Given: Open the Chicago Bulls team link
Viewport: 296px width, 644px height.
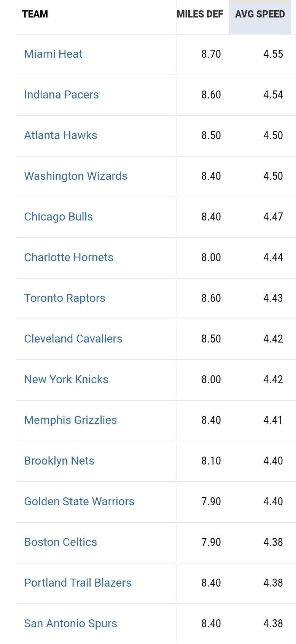Looking at the screenshot, I should click(59, 217).
